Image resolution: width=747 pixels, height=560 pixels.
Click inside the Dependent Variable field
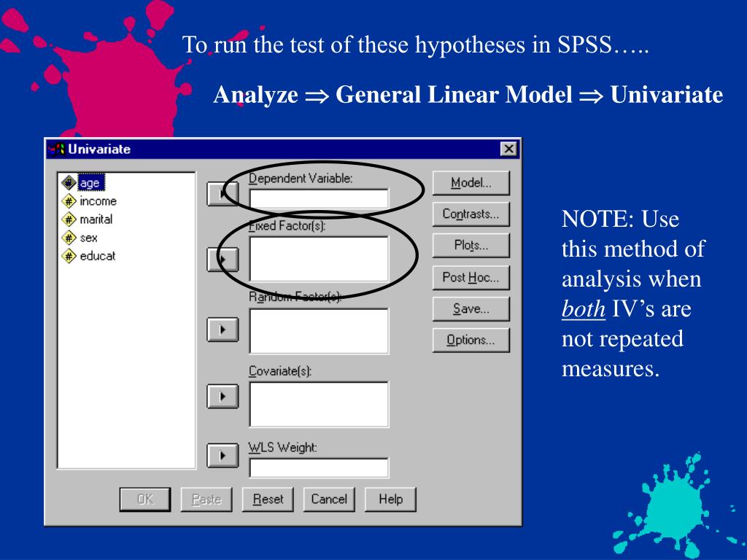pos(319,198)
